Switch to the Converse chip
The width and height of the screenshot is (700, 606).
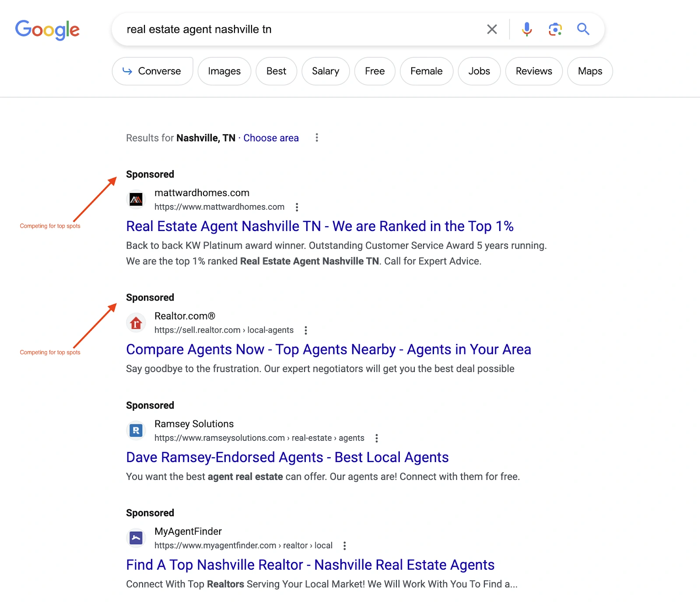(152, 71)
